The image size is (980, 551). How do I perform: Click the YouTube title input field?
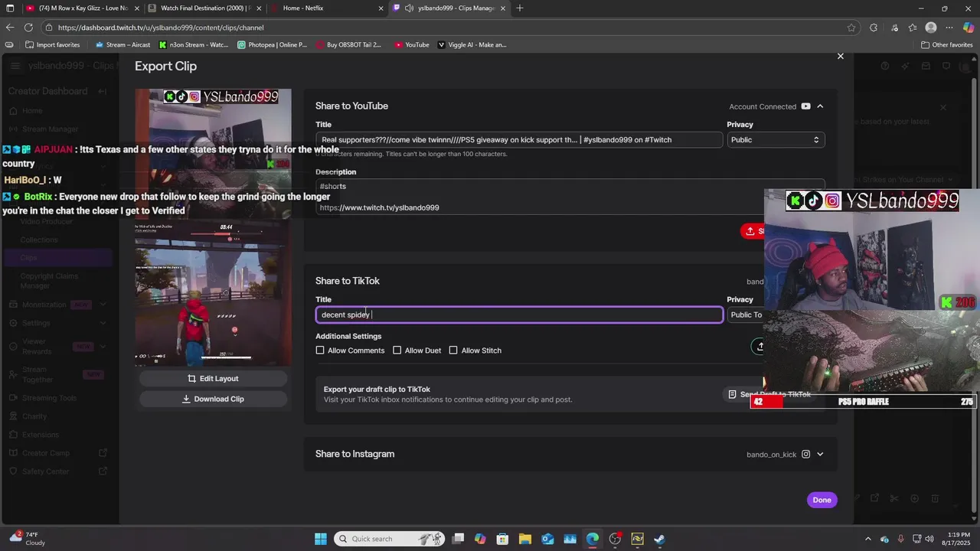click(519, 140)
